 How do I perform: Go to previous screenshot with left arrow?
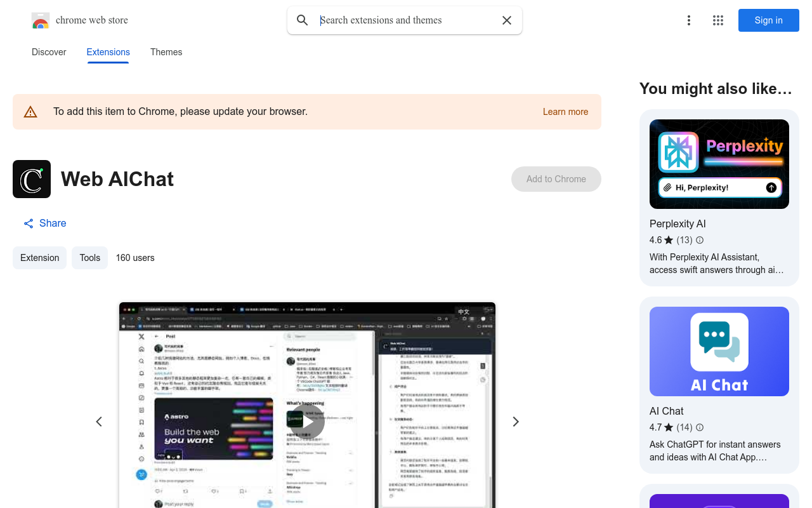(x=99, y=422)
